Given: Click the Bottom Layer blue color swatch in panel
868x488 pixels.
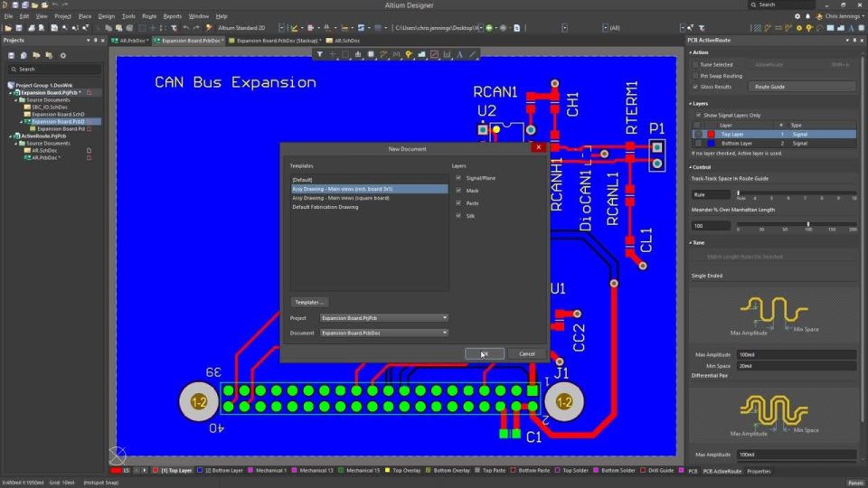Looking at the screenshot, I should point(712,144).
